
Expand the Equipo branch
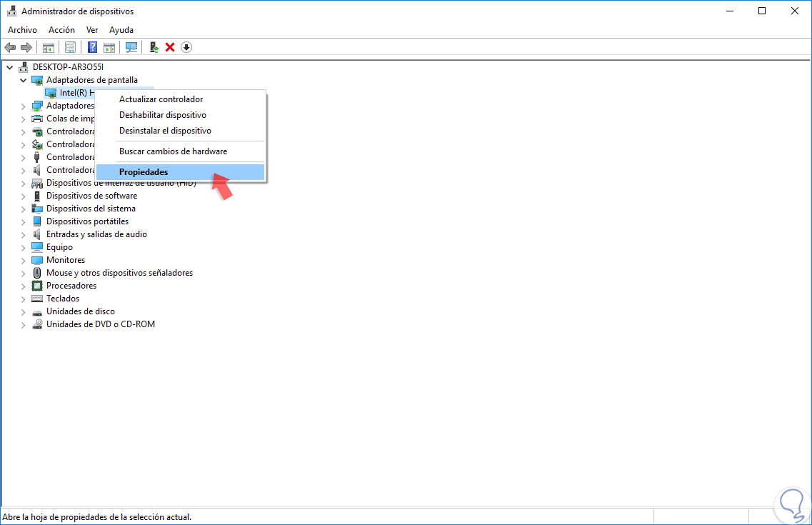coord(24,247)
